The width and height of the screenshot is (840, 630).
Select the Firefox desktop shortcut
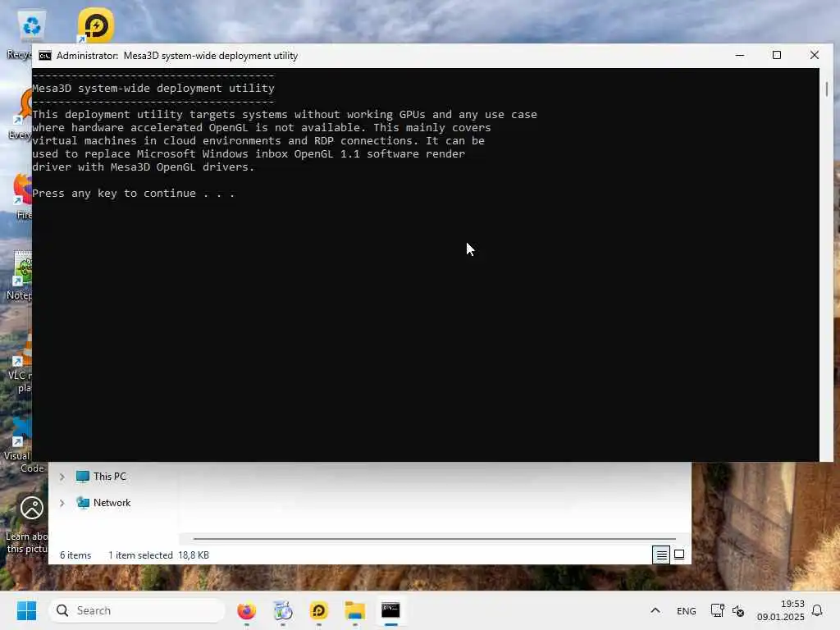click(x=23, y=197)
